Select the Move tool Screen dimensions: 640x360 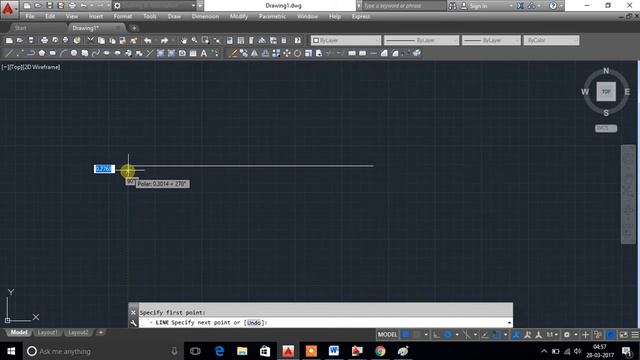pos(287,53)
